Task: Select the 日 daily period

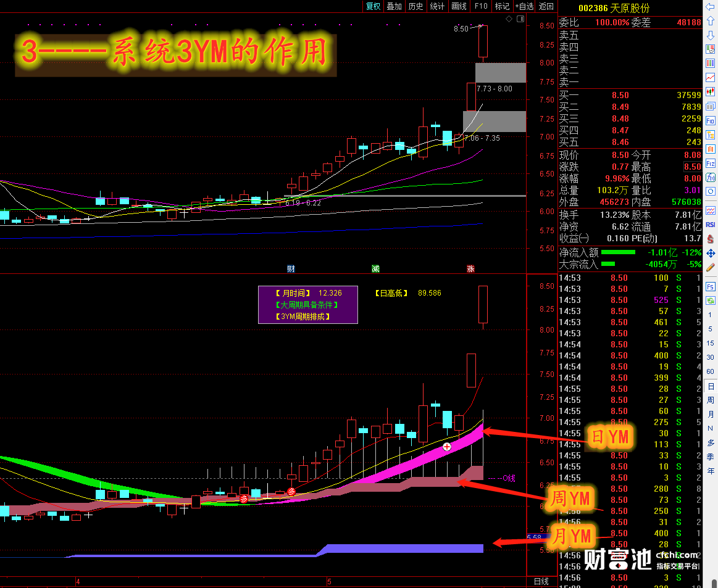Action: click(x=711, y=387)
